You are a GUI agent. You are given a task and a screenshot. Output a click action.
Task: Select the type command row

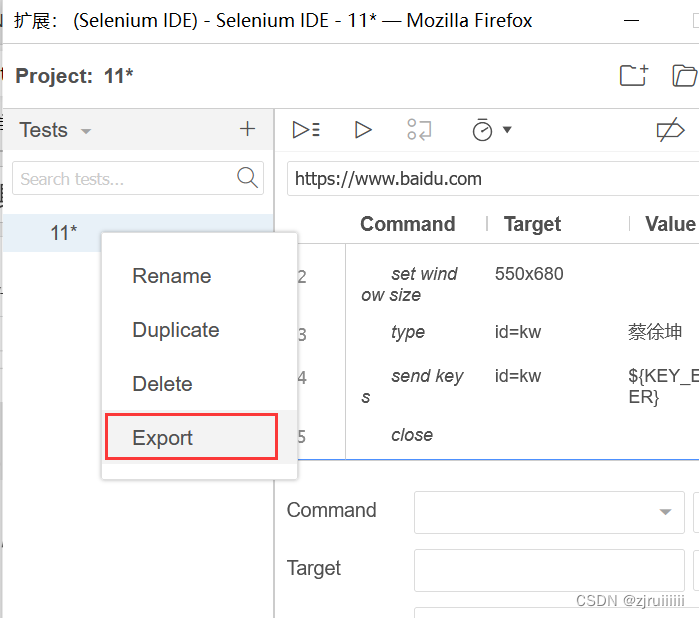408,332
